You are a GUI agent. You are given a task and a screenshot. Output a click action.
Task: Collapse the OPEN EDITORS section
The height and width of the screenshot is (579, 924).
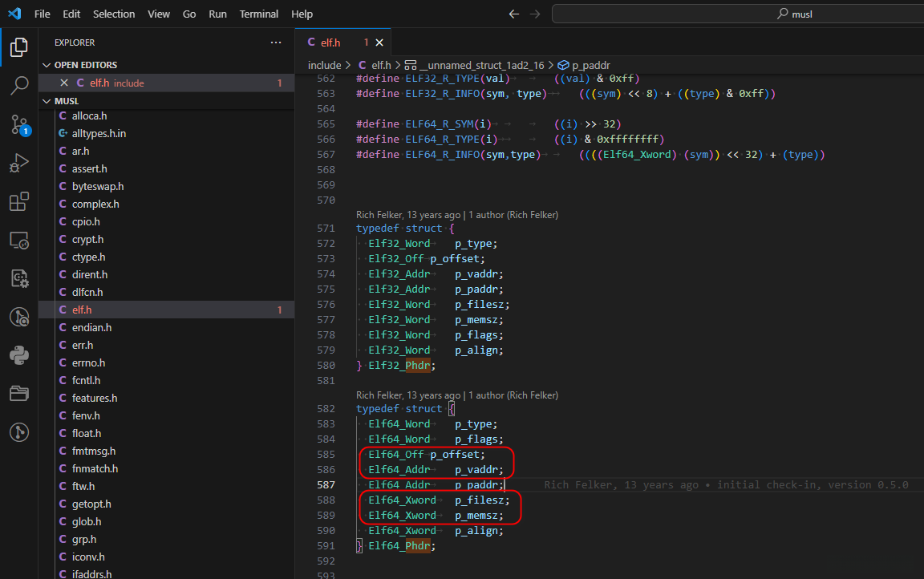pyautogui.click(x=85, y=65)
